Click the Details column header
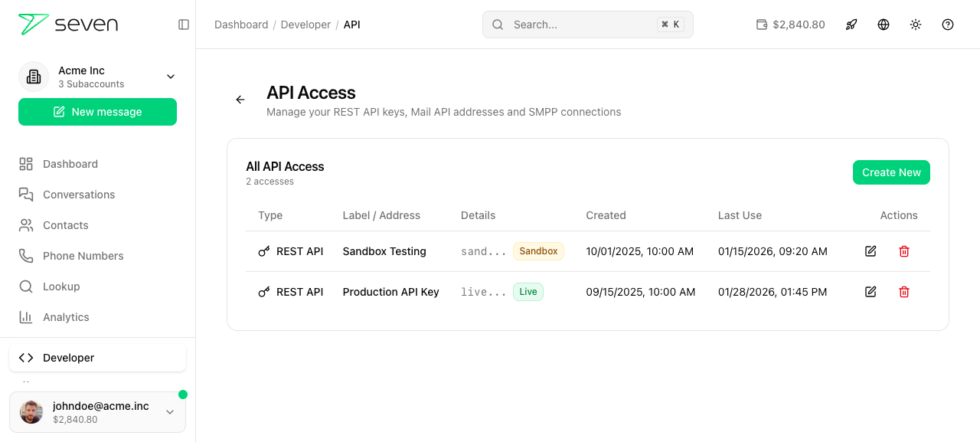 (x=478, y=215)
